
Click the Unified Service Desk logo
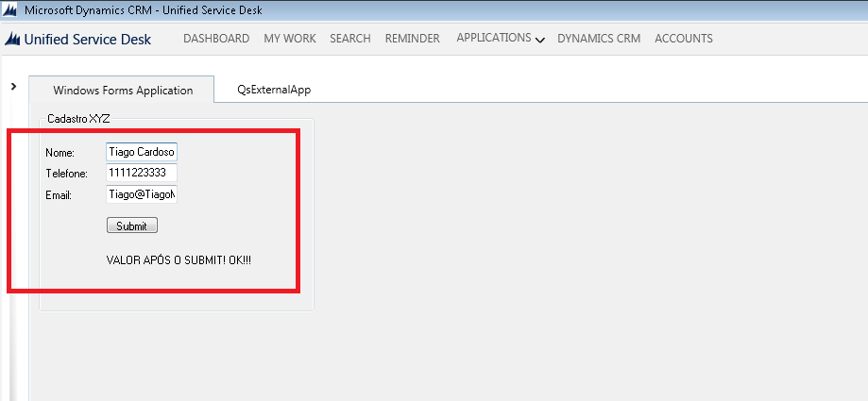78,39
